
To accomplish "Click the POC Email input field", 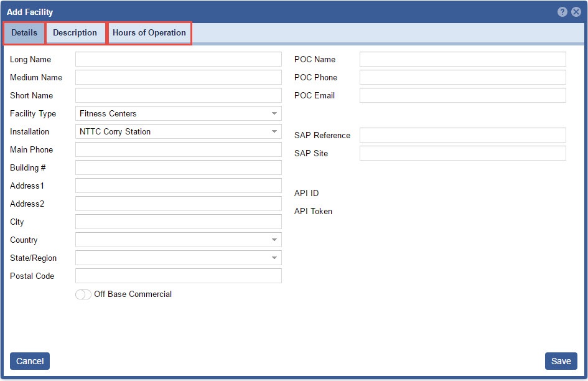I will [462, 95].
